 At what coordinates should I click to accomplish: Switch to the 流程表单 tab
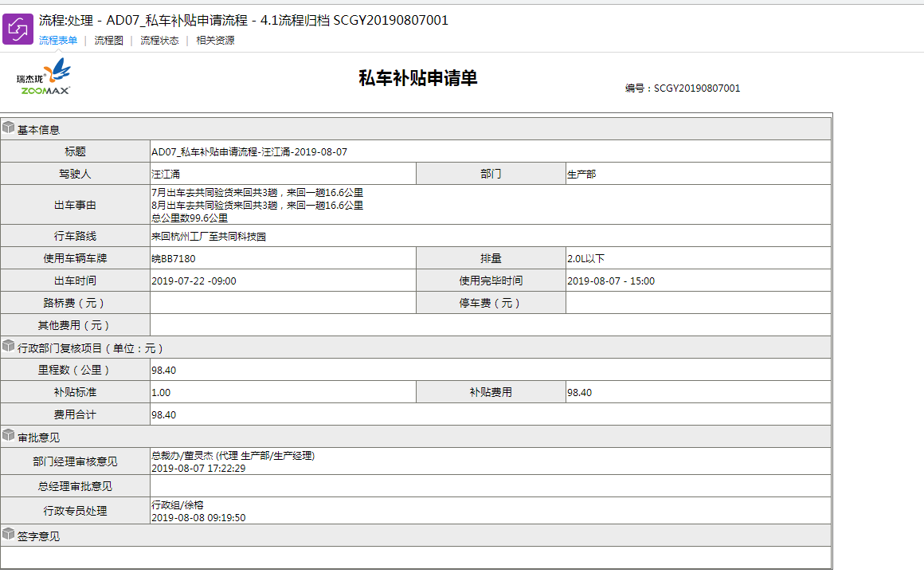[x=58, y=41]
